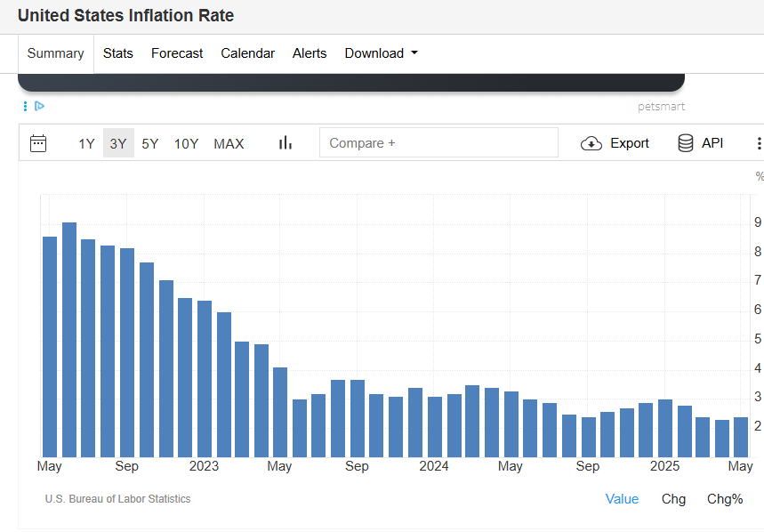Open the vertical dots more options menu
764x532 pixels.
(758, 143)
